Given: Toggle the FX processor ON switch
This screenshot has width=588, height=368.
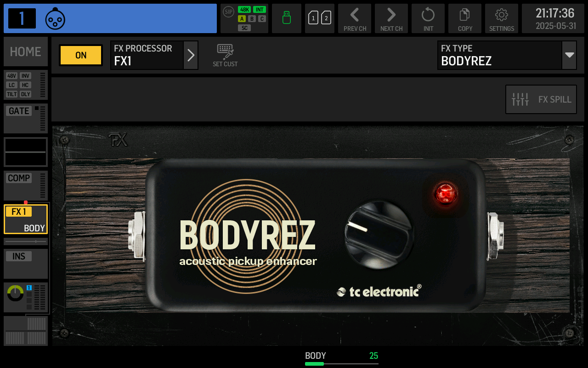Looking at the screenshot, I should [x=80, y=55].
